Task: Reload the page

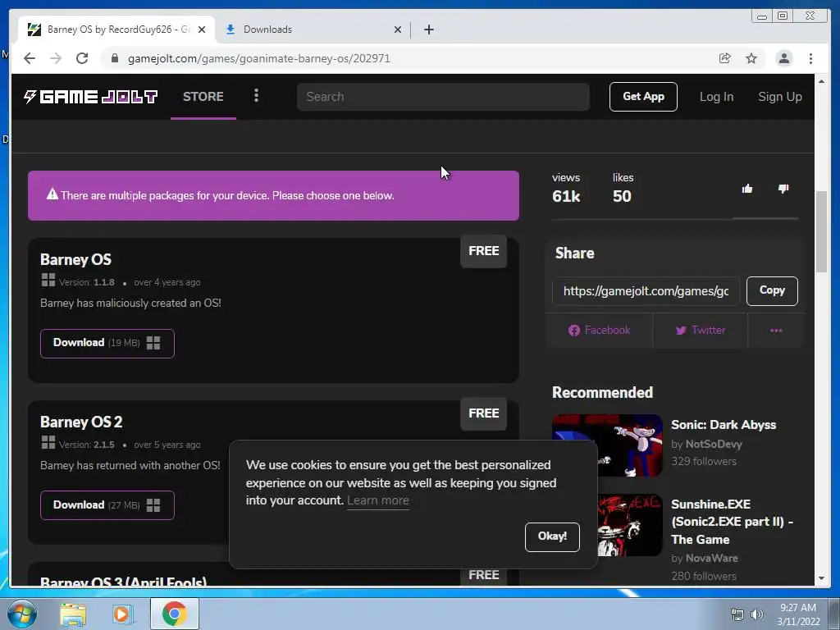Action: coord(82,58)
